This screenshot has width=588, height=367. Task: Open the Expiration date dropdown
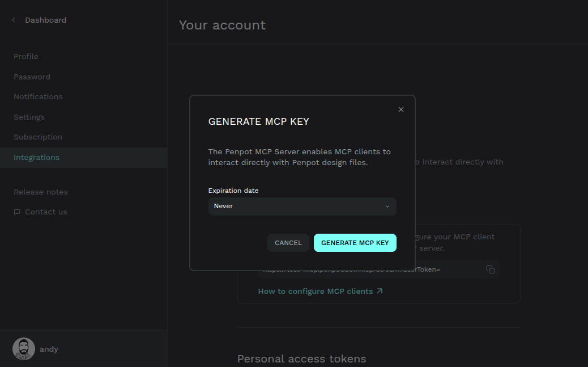pyautogui.click(x=302, y=206)
